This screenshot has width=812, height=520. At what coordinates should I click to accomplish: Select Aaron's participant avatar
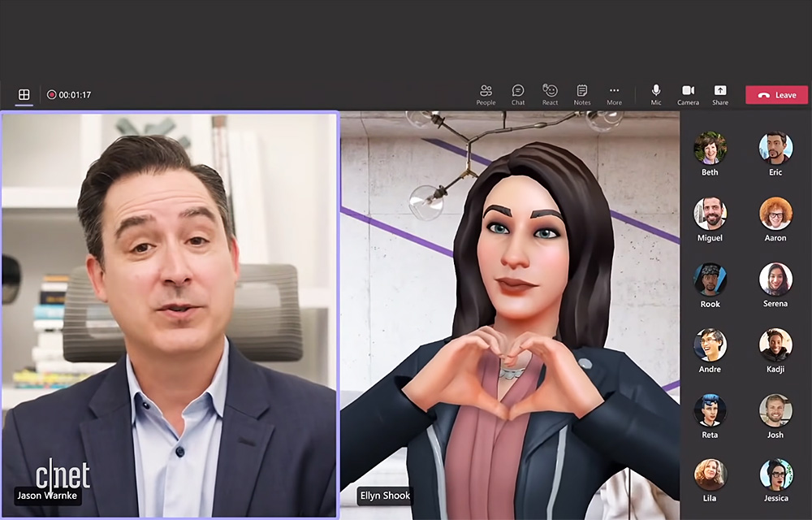pyautogui.click(x=775, y=214)
